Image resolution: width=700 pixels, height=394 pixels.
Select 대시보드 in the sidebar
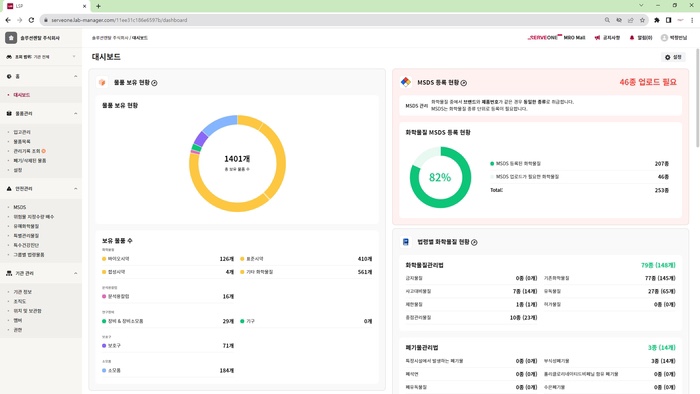pyautogui.click(x=21, y=95)
